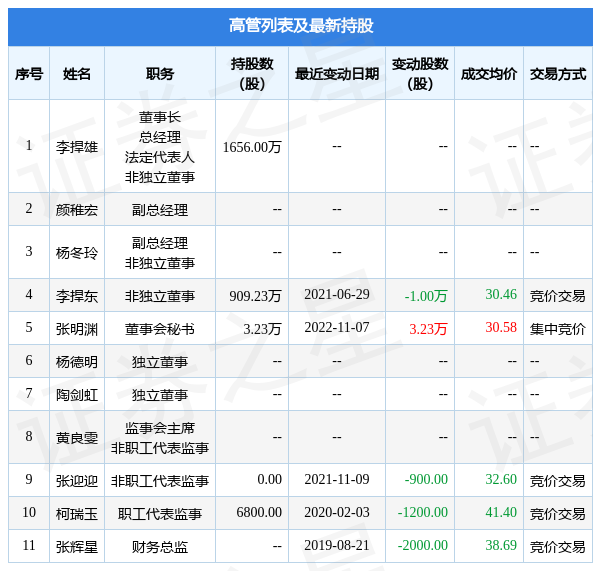Select 1656.00万 shareholding value
Viewport: 593px width, 571px height.
252,147
